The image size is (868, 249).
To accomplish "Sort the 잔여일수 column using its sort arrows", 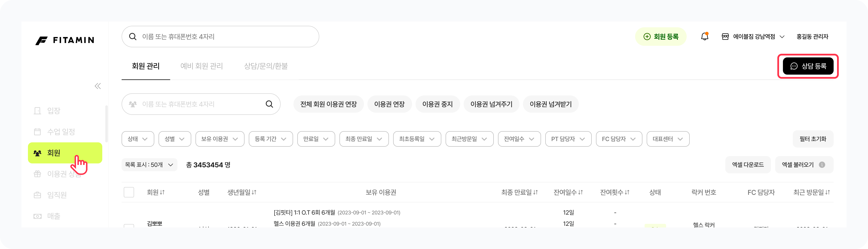I will click(x=581, y=192).
